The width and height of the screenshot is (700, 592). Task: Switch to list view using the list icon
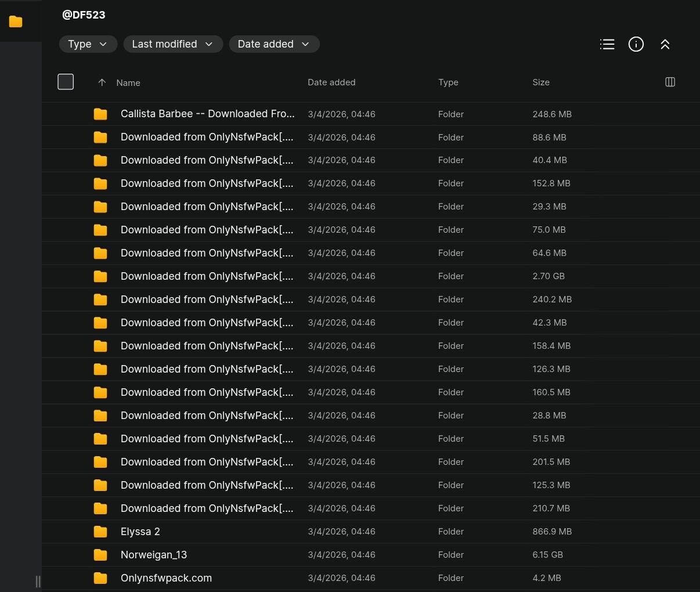pyautogui.click(x=607, y=44)
